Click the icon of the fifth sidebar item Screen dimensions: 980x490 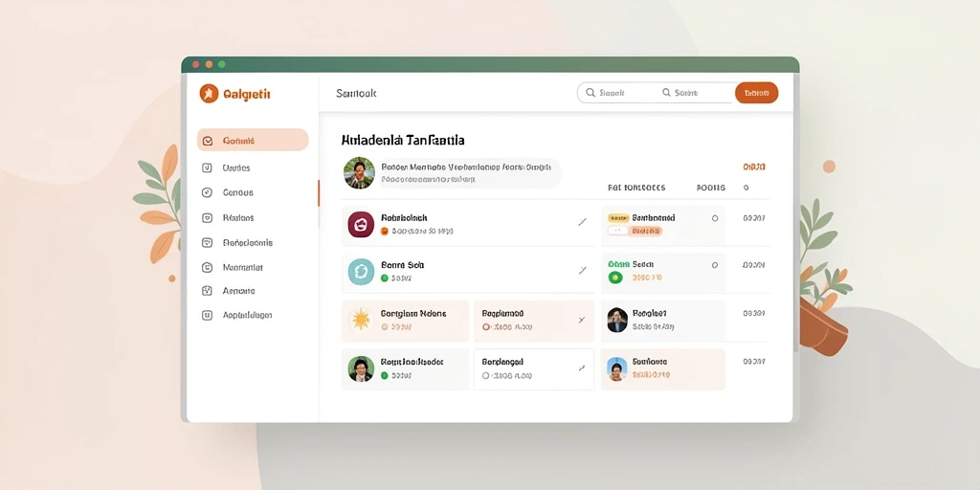click(208, 242)
